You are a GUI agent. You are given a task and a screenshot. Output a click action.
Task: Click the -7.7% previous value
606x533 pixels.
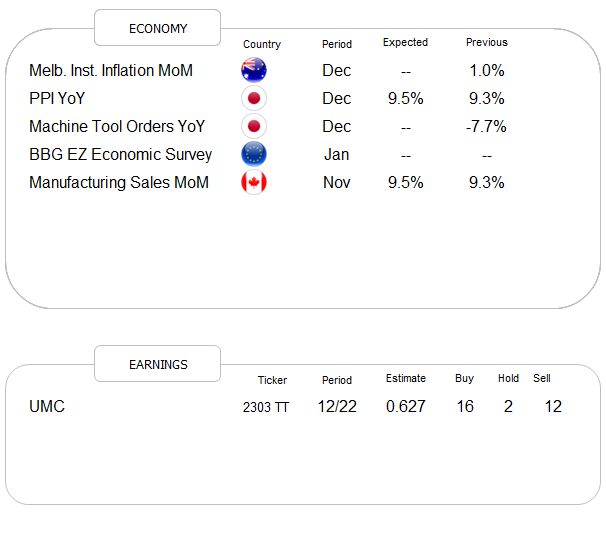tap(486, 126)
